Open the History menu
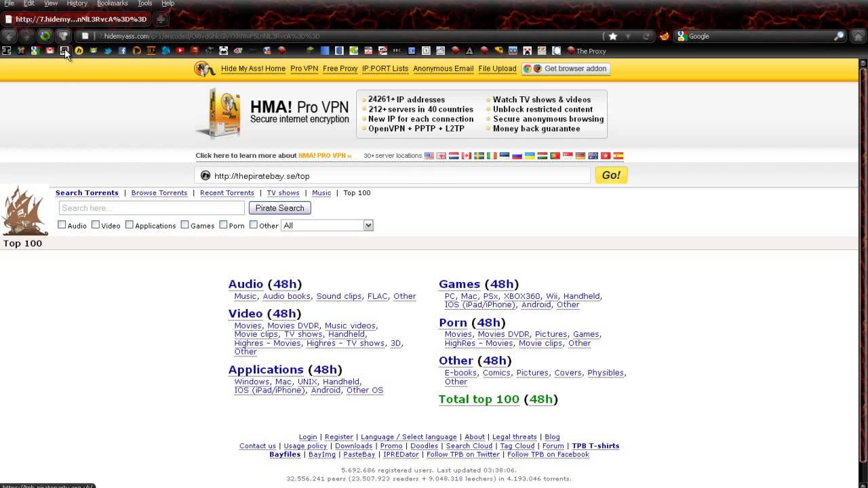 pos(77,3)
